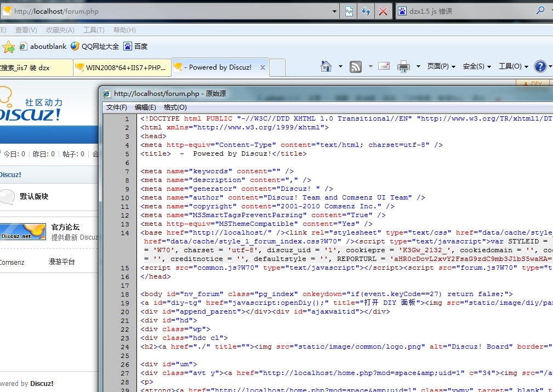Screen dimensions: 553x392
Task: Open the 工具(T) menu in menu bar
Action: pos(94,30)
